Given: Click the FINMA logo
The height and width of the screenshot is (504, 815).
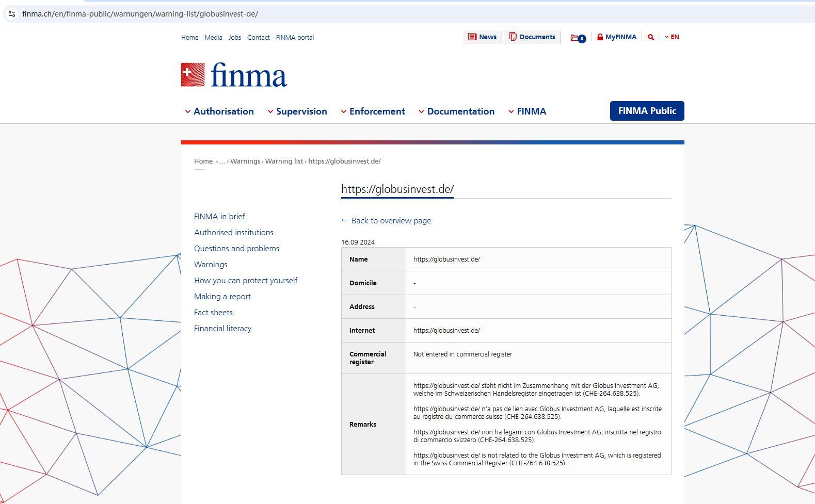Looking at the screenshot, I should pos(234,75).
